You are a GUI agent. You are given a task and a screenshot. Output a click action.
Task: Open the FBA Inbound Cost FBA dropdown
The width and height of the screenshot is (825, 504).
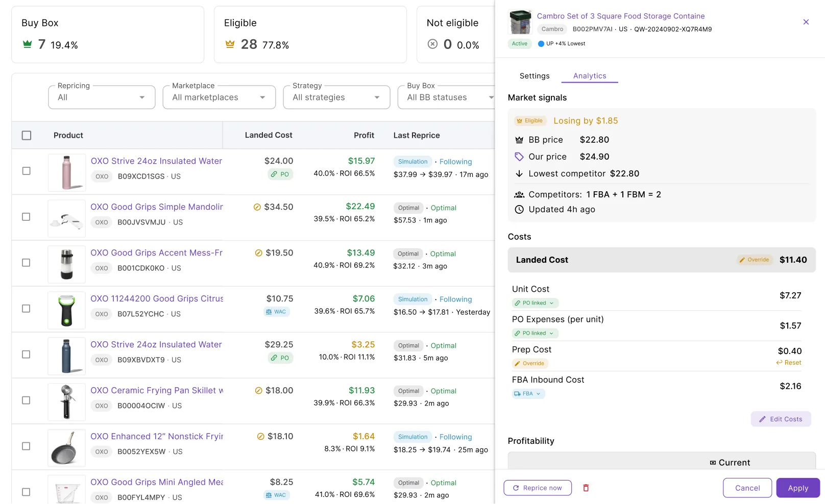click(x=528, y=394)
